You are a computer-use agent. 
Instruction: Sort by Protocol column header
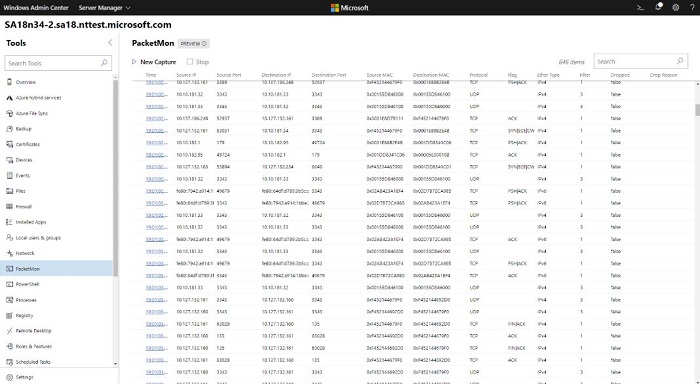479,75
